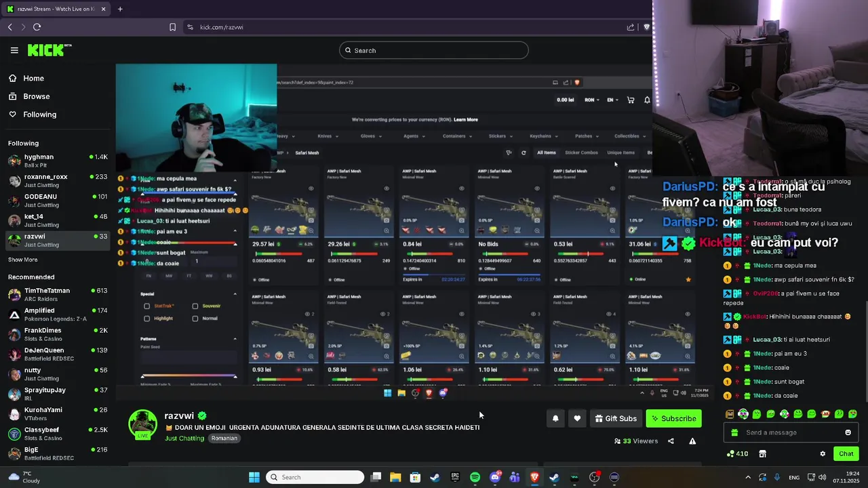
Task: Open the RON currency dropdown in the stream
Action: click(x=592, y=100)
